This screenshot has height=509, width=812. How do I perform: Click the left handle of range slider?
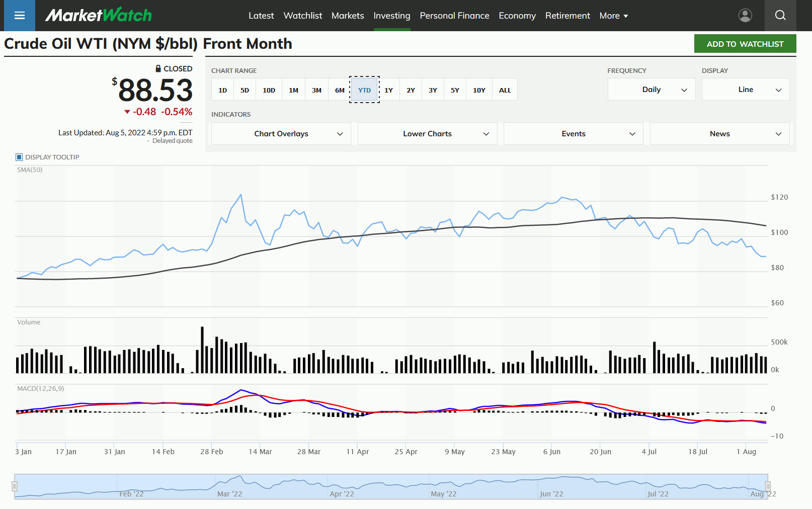15,486
